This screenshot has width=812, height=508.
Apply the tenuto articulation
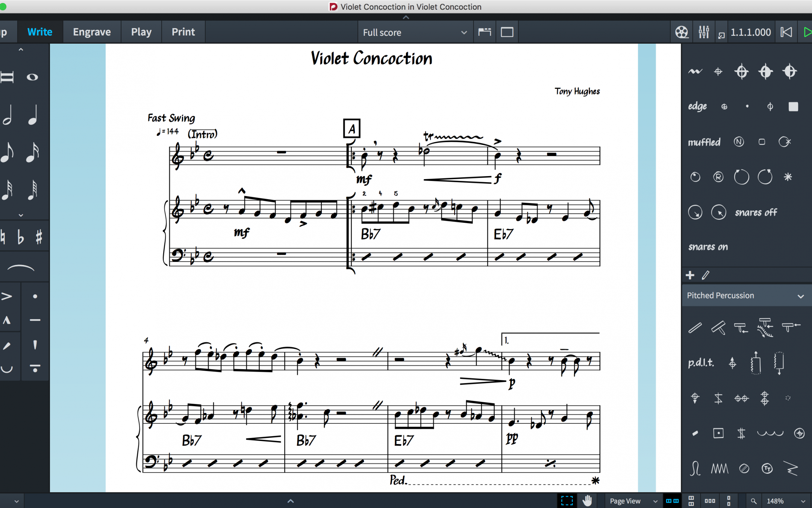(x=35, y=320)
